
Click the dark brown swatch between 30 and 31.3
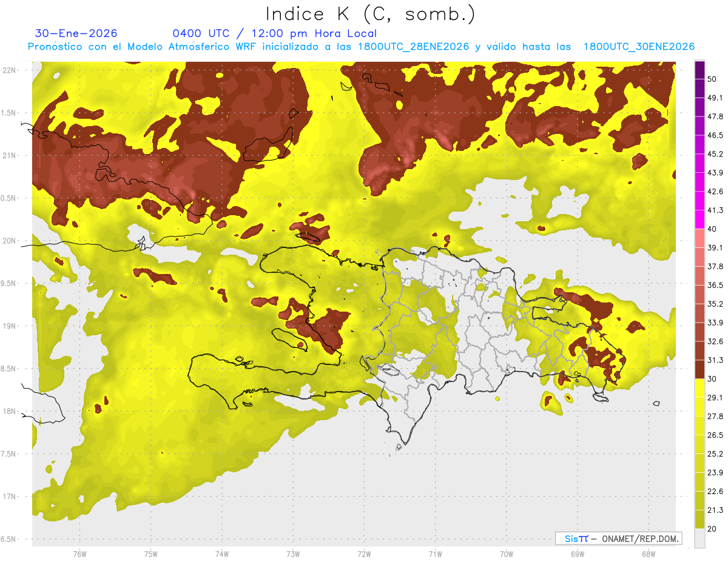[699, 369]
